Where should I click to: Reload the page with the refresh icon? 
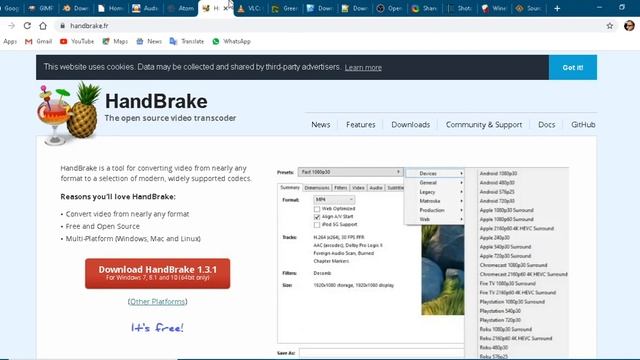(x=27, y=26)
